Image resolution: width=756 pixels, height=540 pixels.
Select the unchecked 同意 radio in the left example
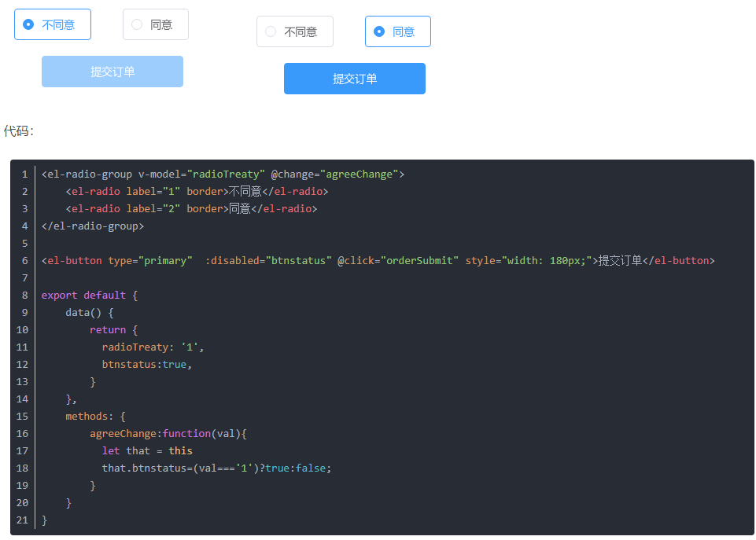pyautogui.click(x=155, y=24)
